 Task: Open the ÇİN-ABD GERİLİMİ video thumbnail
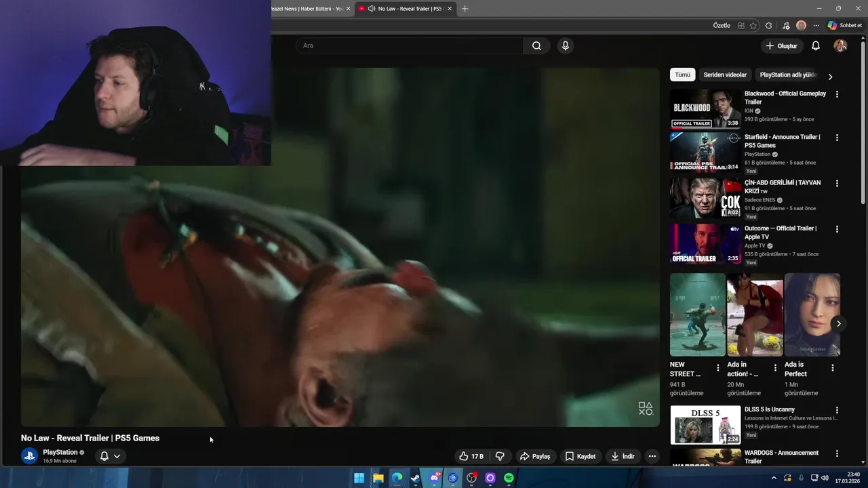705,198
